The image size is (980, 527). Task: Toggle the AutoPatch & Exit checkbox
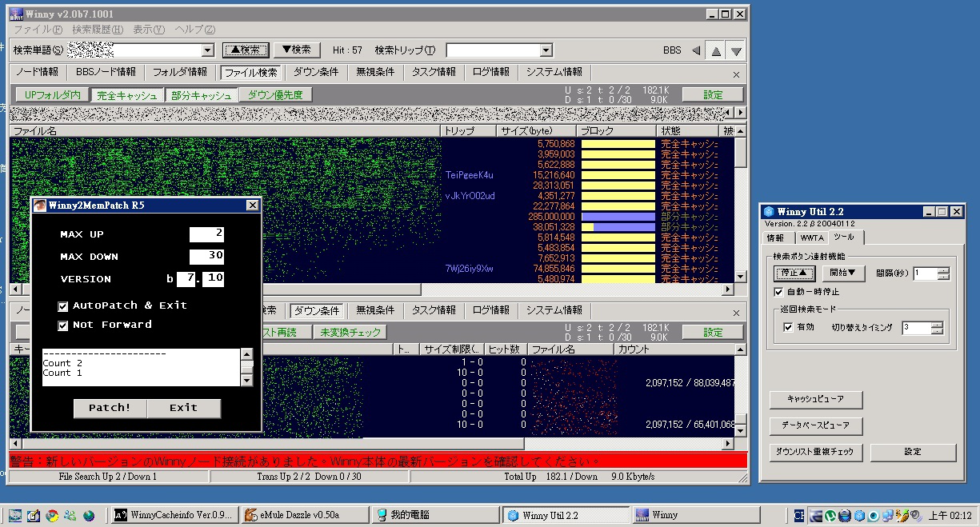click(x=63, y=305)
